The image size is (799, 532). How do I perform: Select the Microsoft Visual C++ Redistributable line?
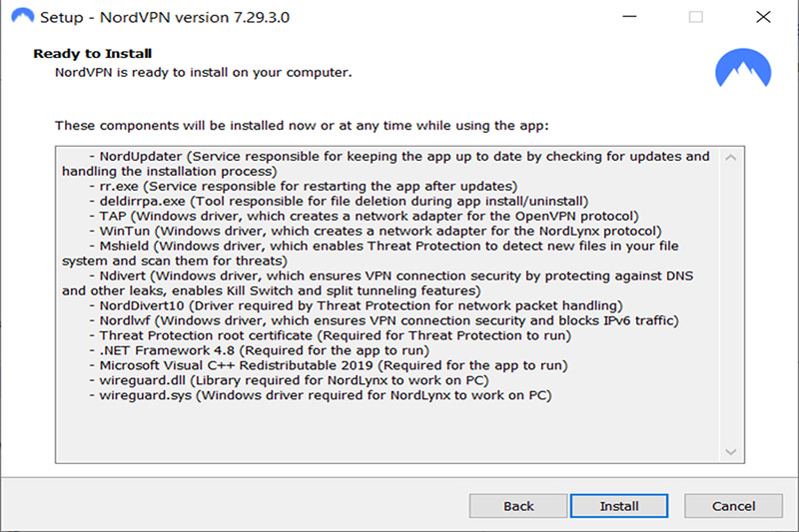point(329,365)
